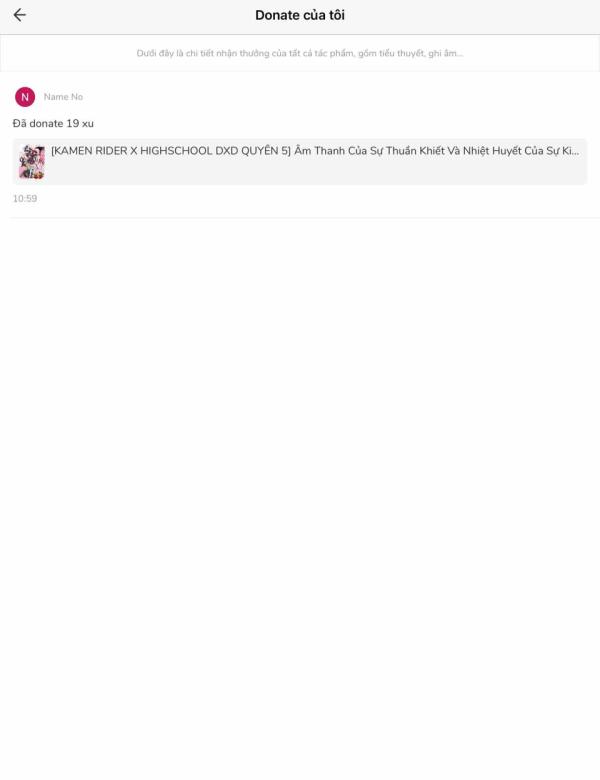Tap the pink N avatar icon
This screenshot has height=780, width=600.
(x=25, y=97)
